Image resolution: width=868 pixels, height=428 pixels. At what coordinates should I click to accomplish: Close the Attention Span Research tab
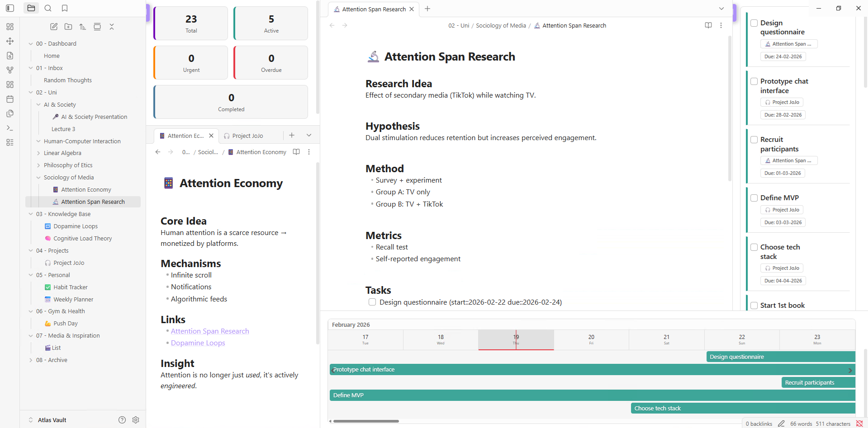[412, 9]
